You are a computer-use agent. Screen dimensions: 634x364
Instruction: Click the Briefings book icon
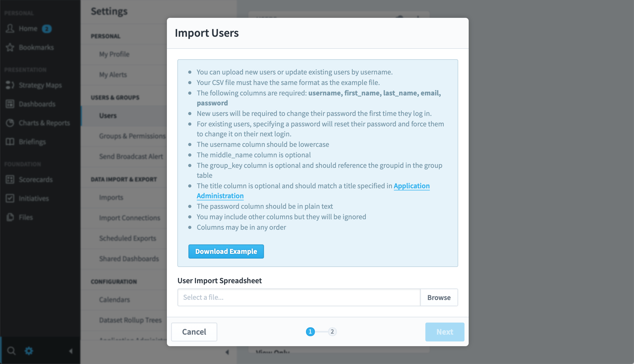pyautogui.click(x=10, y=142)
